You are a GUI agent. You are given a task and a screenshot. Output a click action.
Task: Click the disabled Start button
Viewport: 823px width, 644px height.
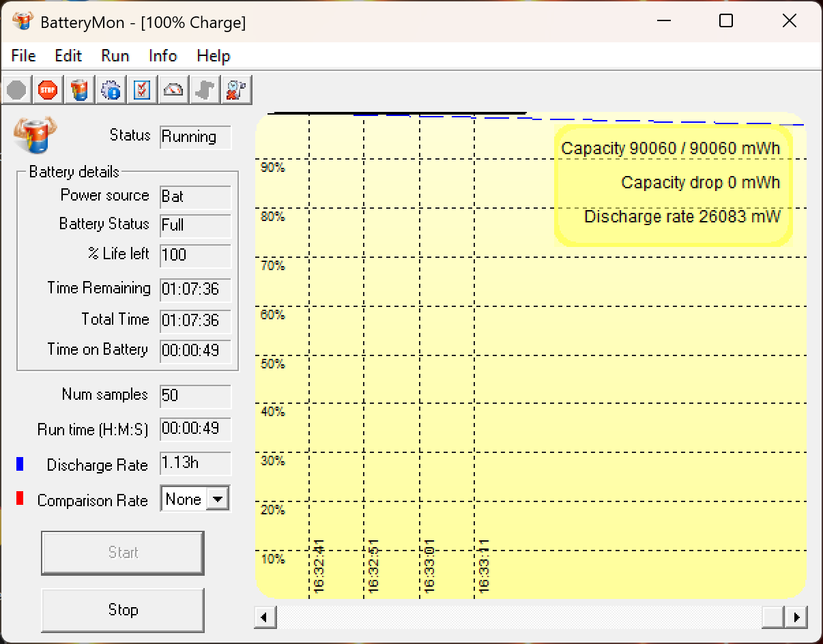(122, 554)
